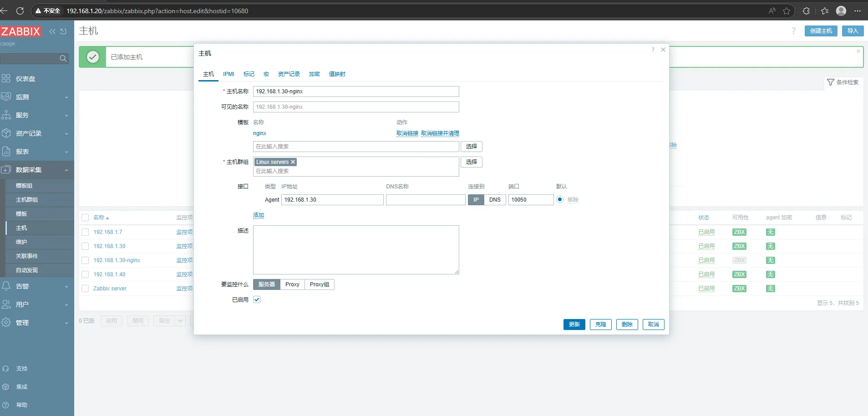Click 取消链接并清理 for nginx template
This screenshot has width=868, height=416.
[x=440, y=133]
